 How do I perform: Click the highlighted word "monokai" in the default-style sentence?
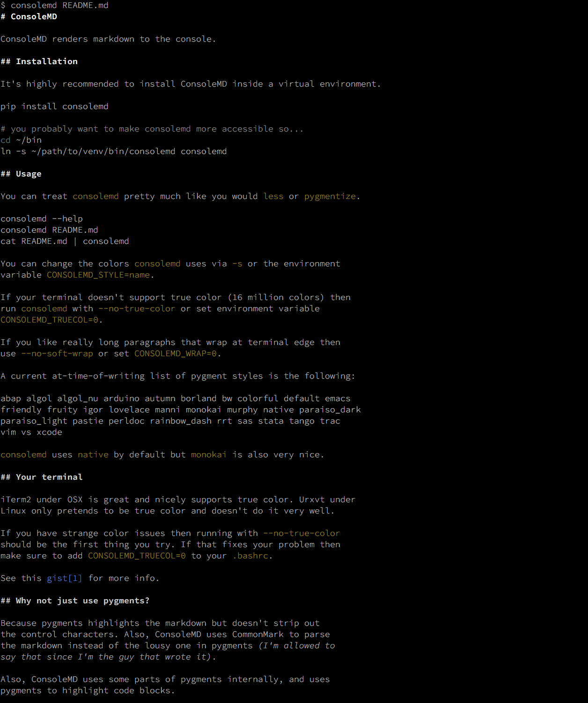[209, 454]
